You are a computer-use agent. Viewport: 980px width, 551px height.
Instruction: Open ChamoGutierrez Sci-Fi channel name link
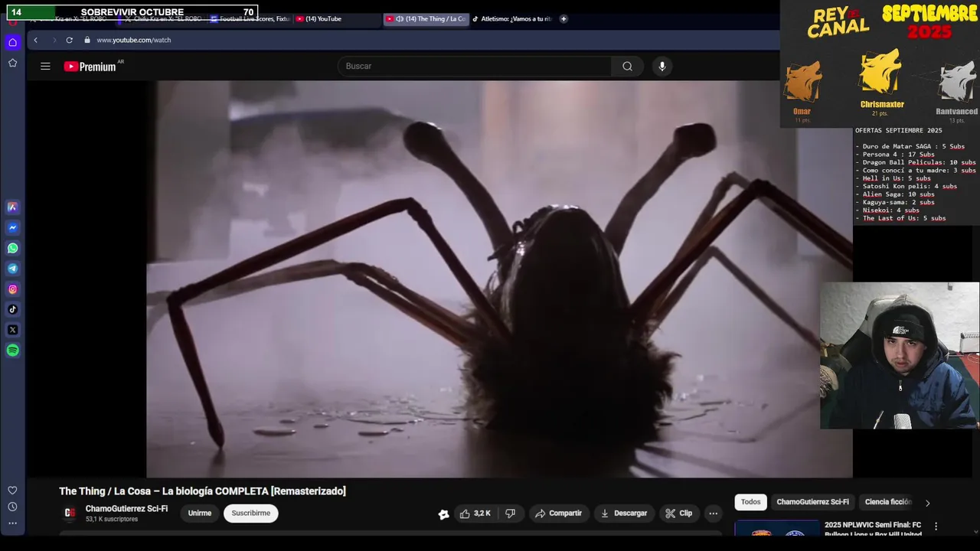point(126,509)
